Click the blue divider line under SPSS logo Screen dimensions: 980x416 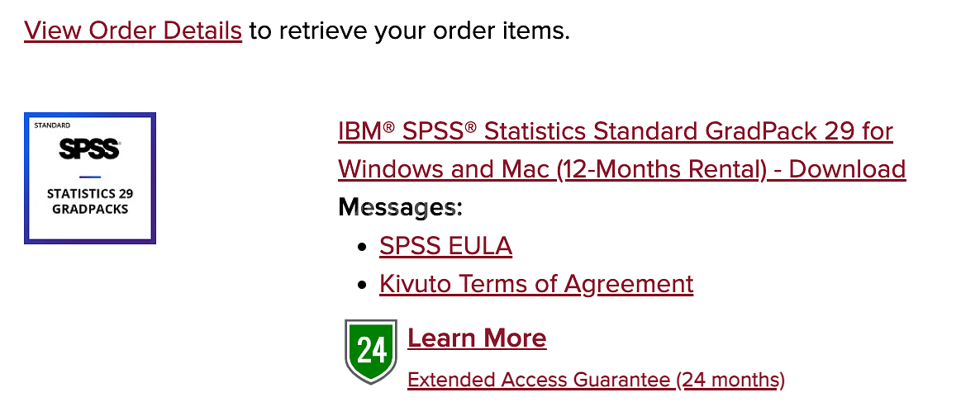click(x=90, y=176)
